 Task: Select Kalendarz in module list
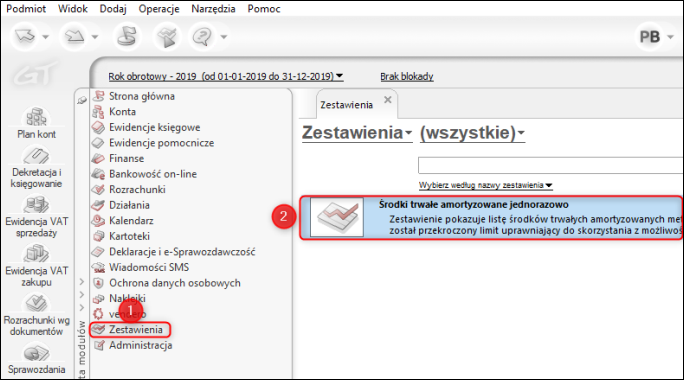pos(131,221)
